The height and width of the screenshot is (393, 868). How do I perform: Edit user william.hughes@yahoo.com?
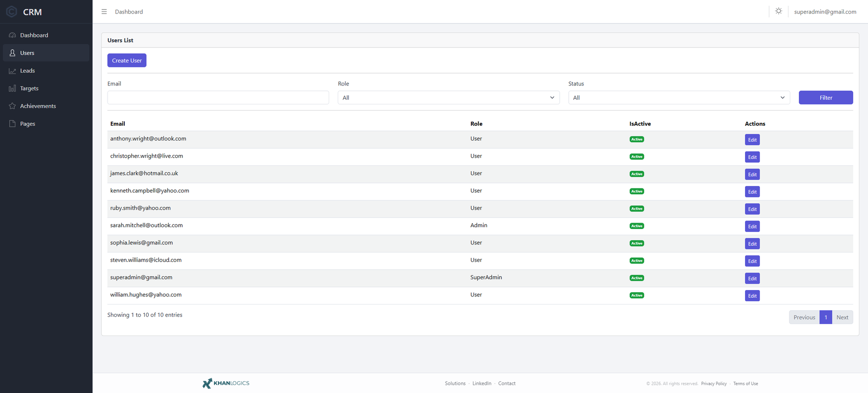752,296
